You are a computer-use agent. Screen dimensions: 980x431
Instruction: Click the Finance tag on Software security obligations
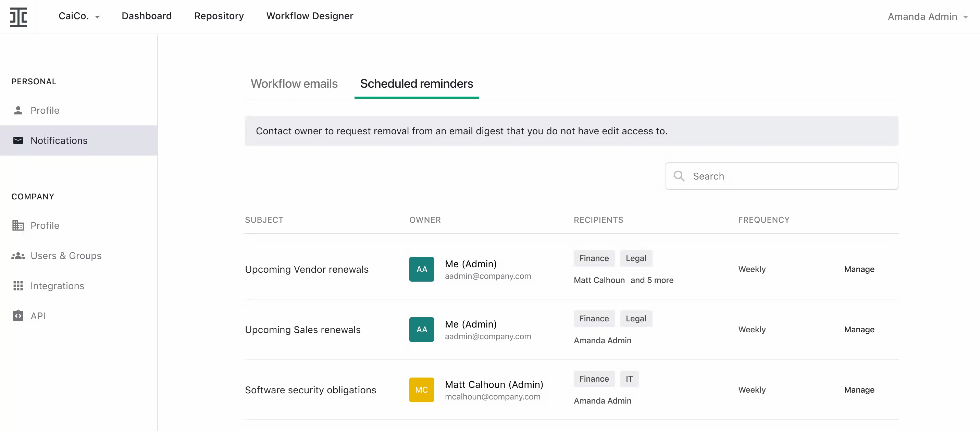[x=594, y=379]
